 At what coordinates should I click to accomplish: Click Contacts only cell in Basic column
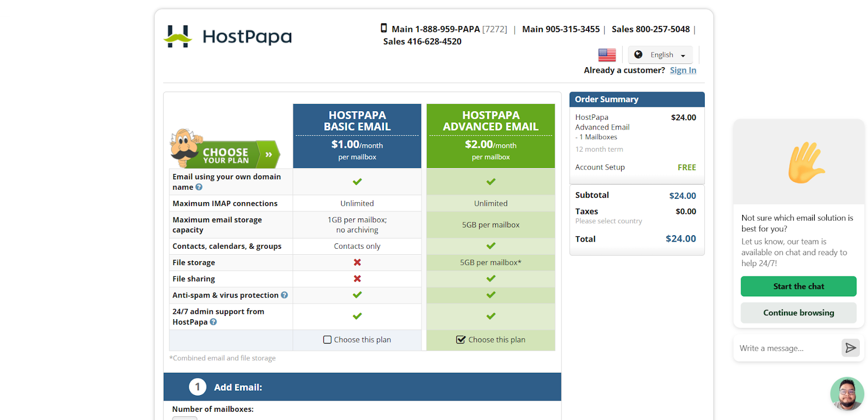click(x=357, y=246)
